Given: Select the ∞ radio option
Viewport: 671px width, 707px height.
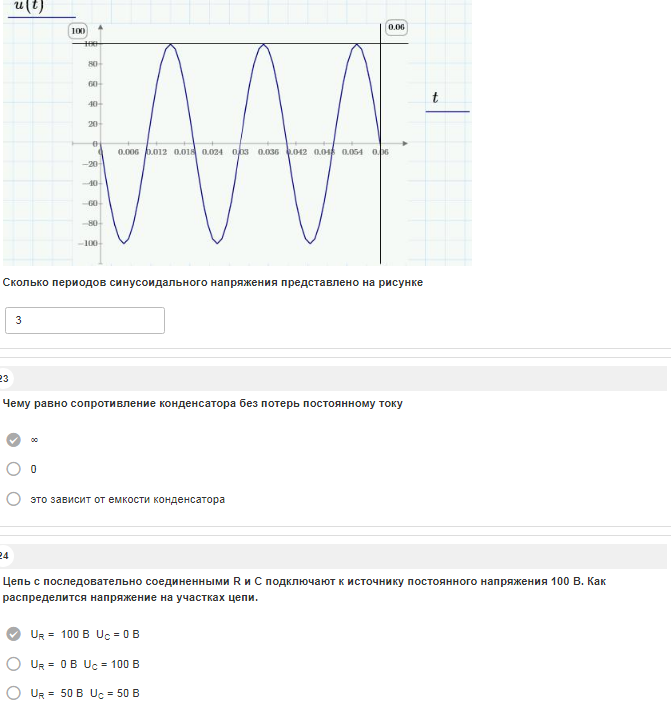Looking at the screenshot, I should (x=14, y=440).
